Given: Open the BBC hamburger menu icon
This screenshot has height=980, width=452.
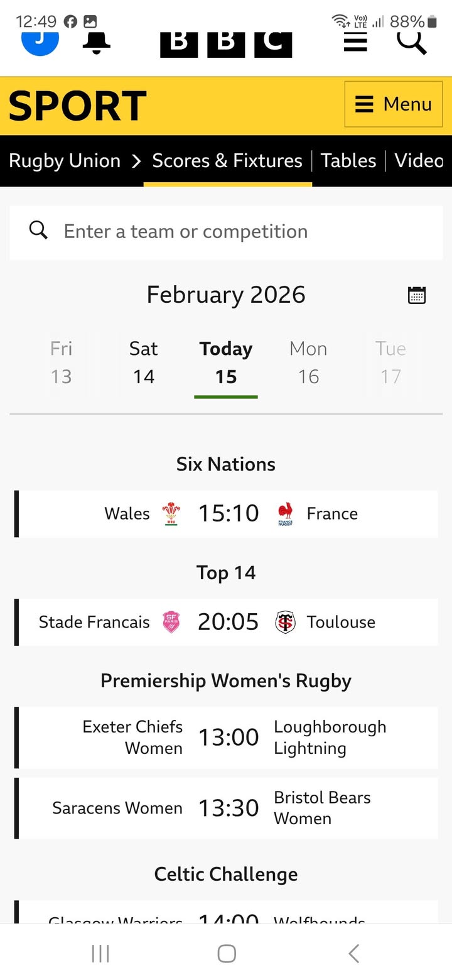Looking at the screenshot, I should [x=355, y=41].
